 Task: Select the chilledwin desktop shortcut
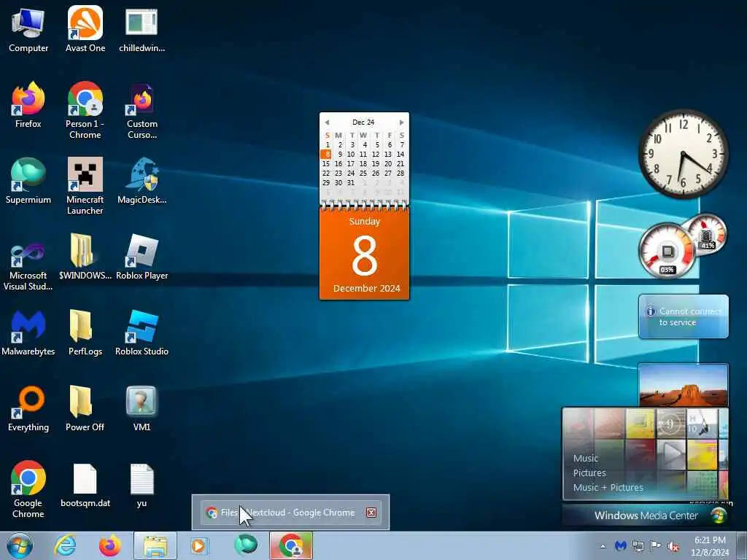tap(142, 29)
